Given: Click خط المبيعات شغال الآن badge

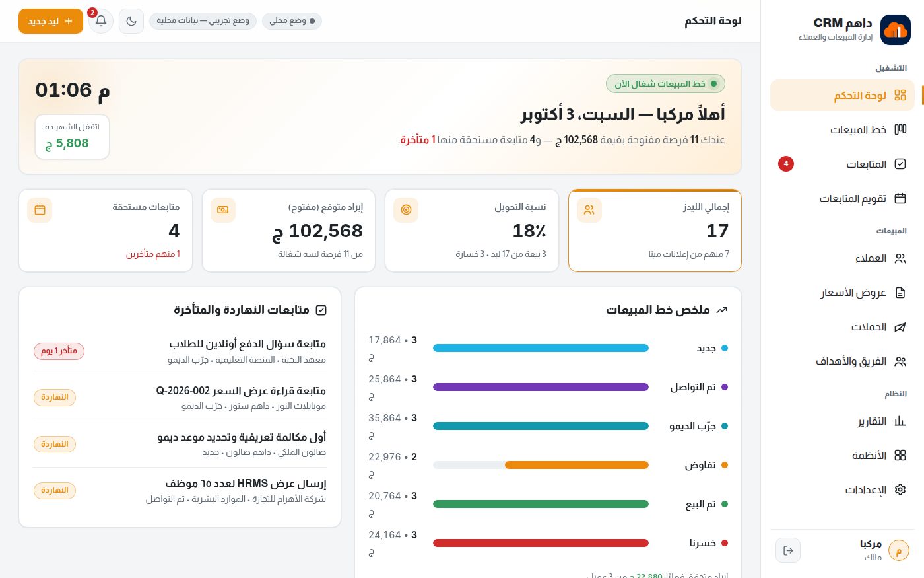Looking at the screenshot, I should pyautogui.click(x=665, y=84).
